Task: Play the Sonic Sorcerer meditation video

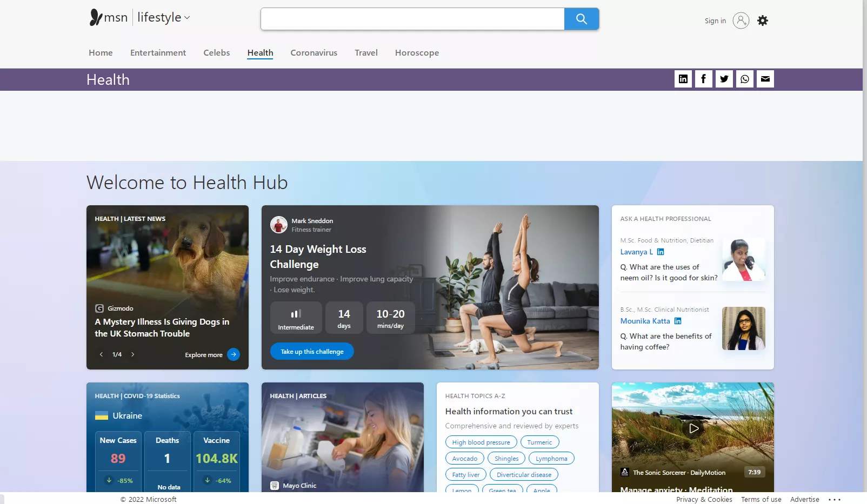Action: click(693, 428)
